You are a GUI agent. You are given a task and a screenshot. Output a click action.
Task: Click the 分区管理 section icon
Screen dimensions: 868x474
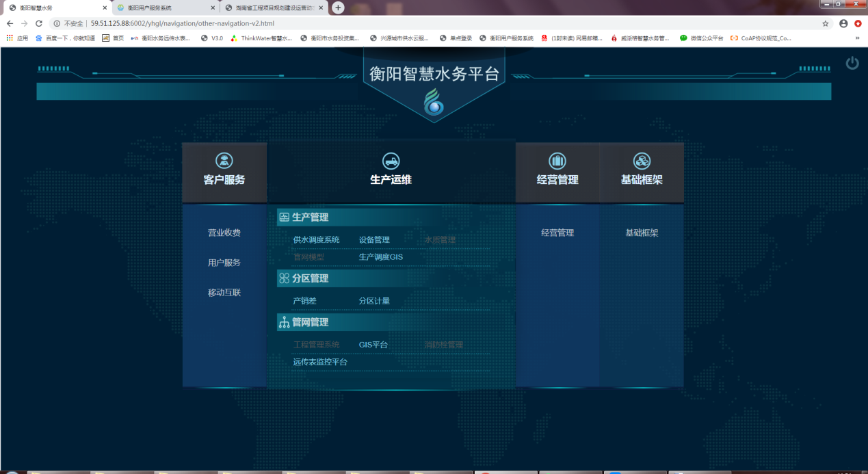coord(284,278)
